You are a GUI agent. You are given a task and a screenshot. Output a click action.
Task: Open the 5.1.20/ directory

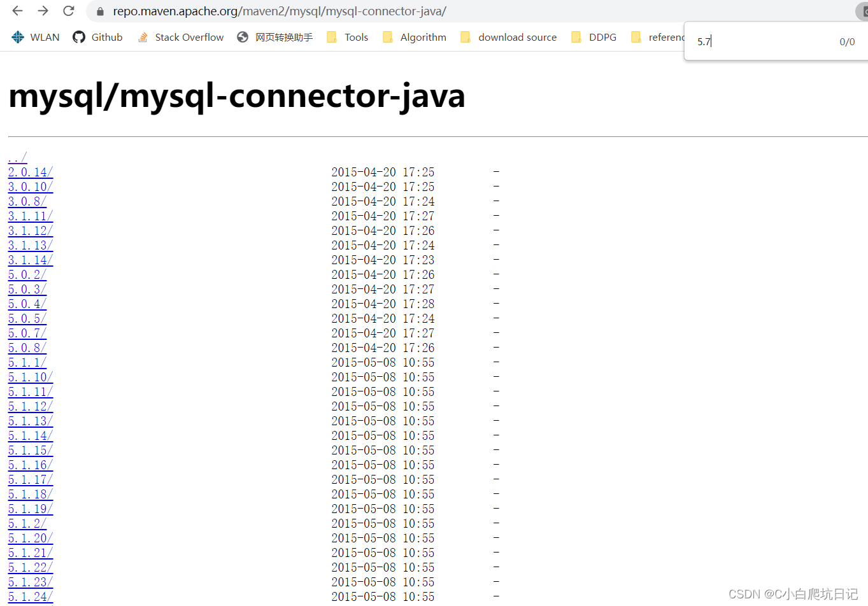(31, 538)
